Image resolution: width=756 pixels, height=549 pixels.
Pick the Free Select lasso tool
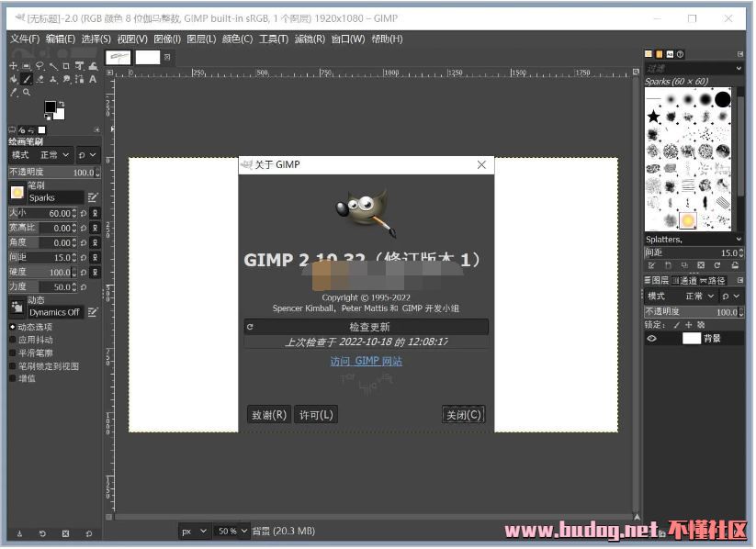click(x=40, y=65)
